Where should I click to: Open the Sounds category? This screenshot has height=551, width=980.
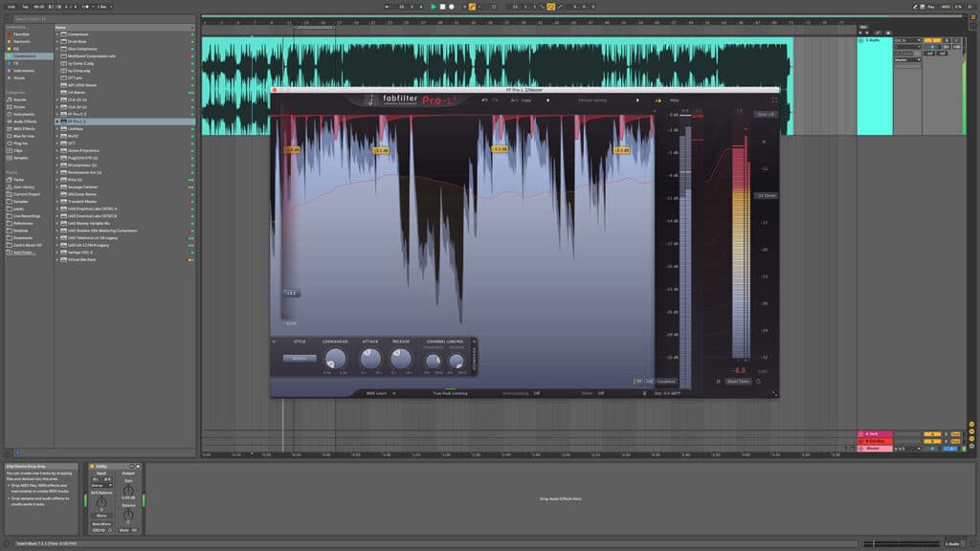point(20,99)
